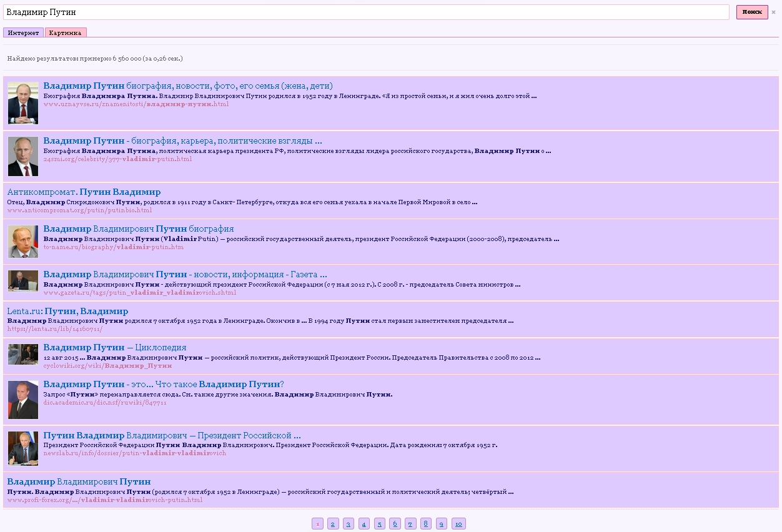Click thumbnail beside the gazeta.ru result

pos(23,280)
